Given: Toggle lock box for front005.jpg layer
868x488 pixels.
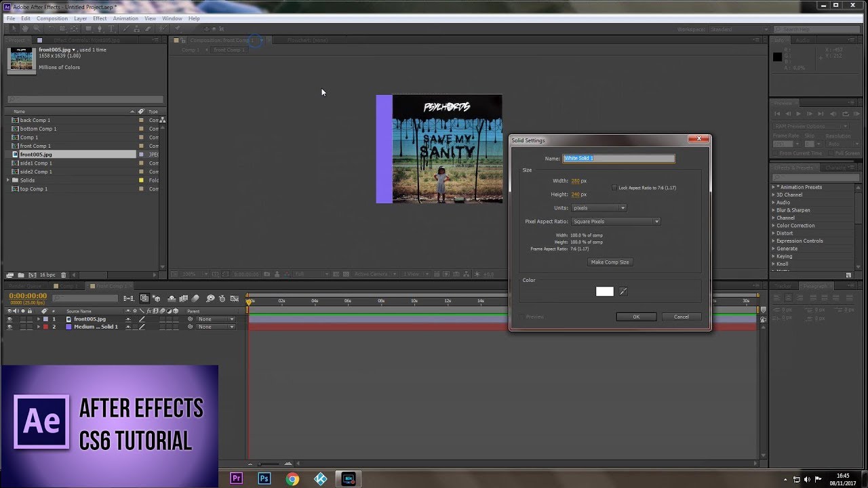Looking at the screenshot, I should pos(31,319).
